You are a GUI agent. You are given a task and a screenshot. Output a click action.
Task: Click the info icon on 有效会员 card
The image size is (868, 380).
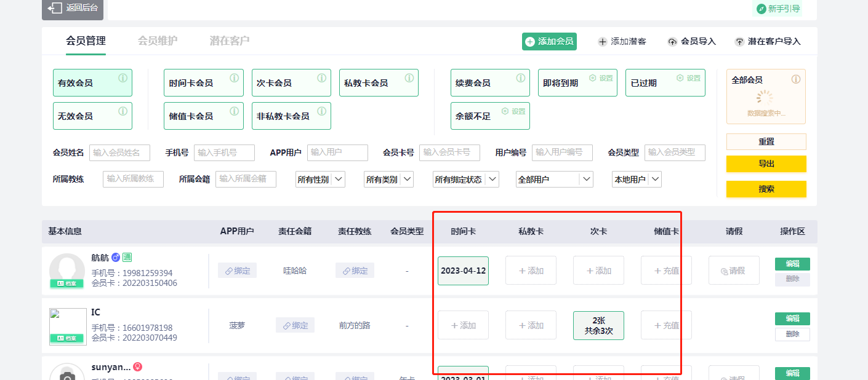123,78
